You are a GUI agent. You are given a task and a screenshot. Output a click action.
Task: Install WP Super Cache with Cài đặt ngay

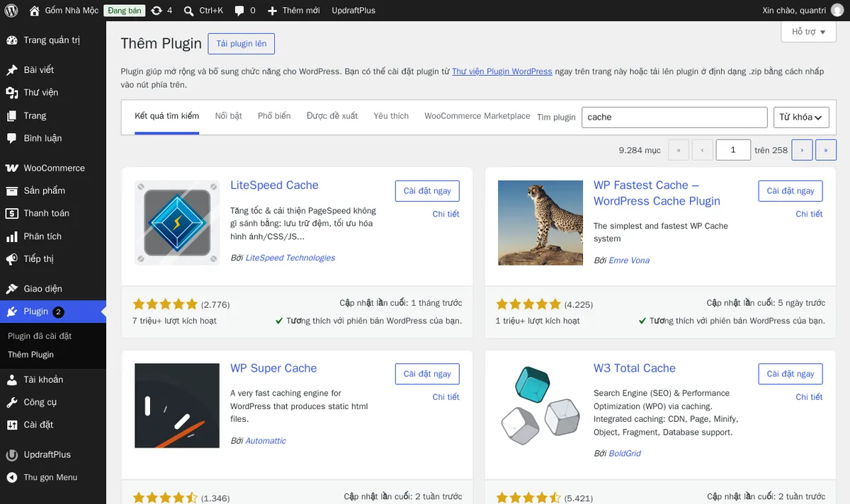(427, 374)
